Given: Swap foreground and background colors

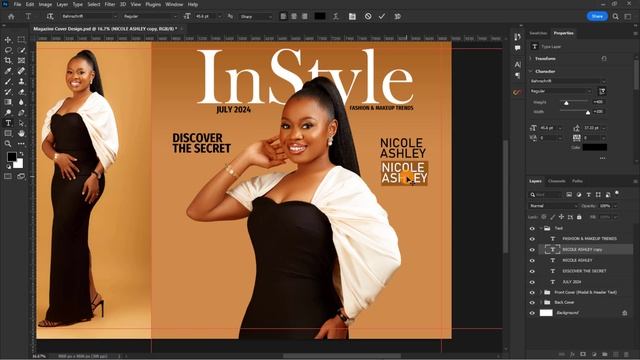Looking at the screenshot, I should click(x=21, y=154).
